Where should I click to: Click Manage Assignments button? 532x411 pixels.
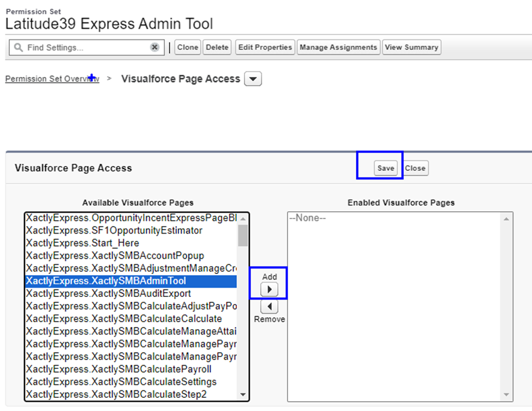338,47
